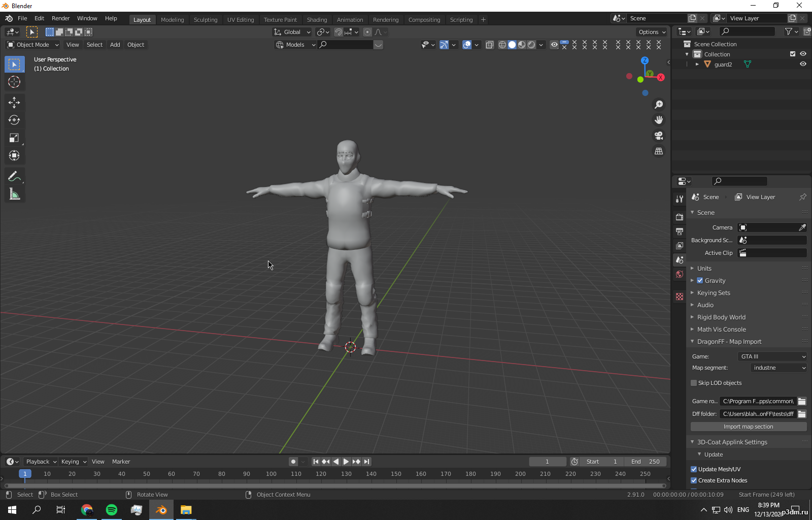Open the World properties tab
The width and height of the screenshot is (812, 520).
(x=680, y=274)
